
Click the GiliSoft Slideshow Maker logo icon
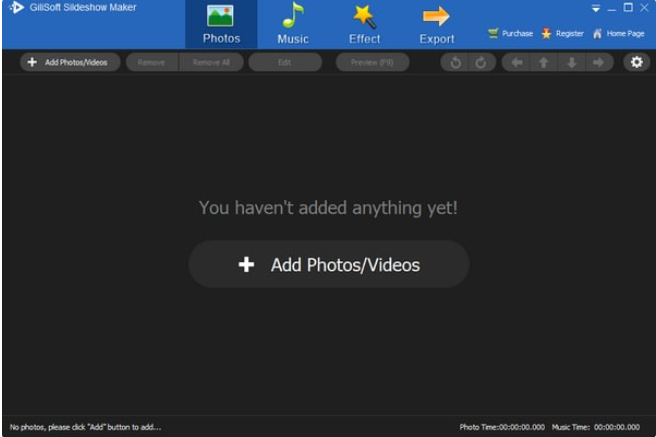pyautogui.click(x=16, y=7)
